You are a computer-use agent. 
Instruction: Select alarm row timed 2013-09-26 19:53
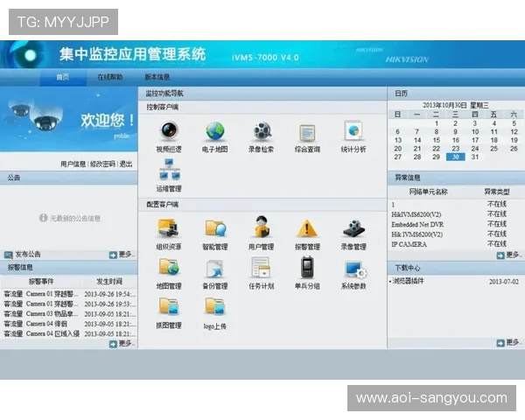click(68, 304)
